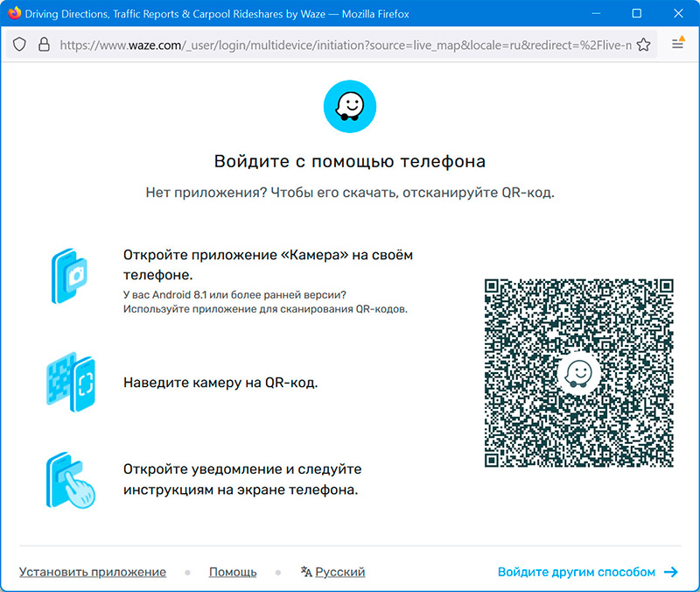The image size is (700, 592).
Task: Show site security info via lock icon
Action: coord(43,44)
